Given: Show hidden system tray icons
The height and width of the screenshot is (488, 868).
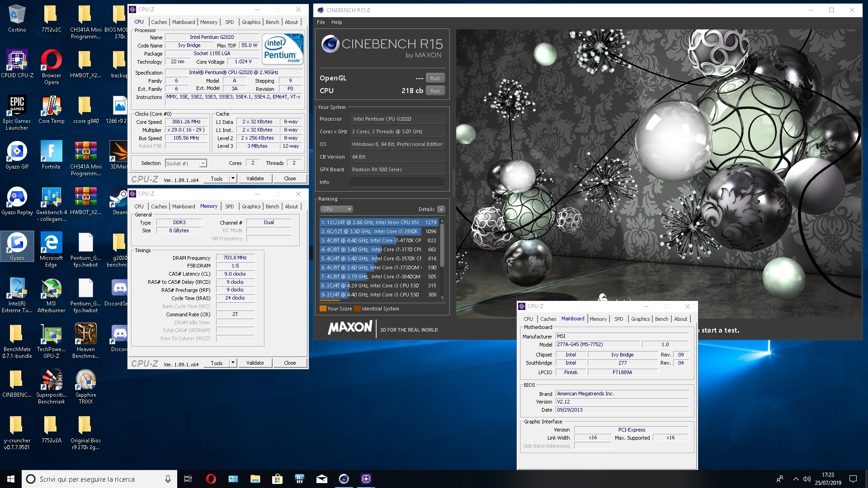Looking at the screenshot, I should (x=796, y=479).
